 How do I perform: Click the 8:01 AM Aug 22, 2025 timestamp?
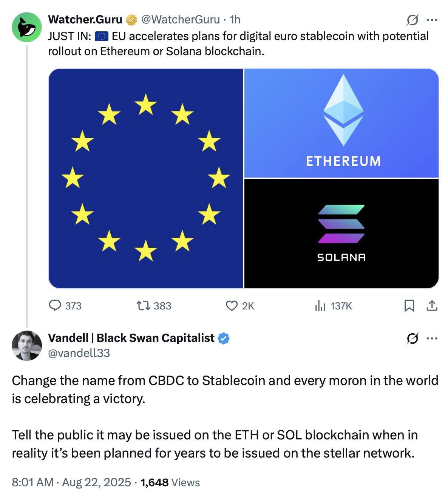pos(71,482)
